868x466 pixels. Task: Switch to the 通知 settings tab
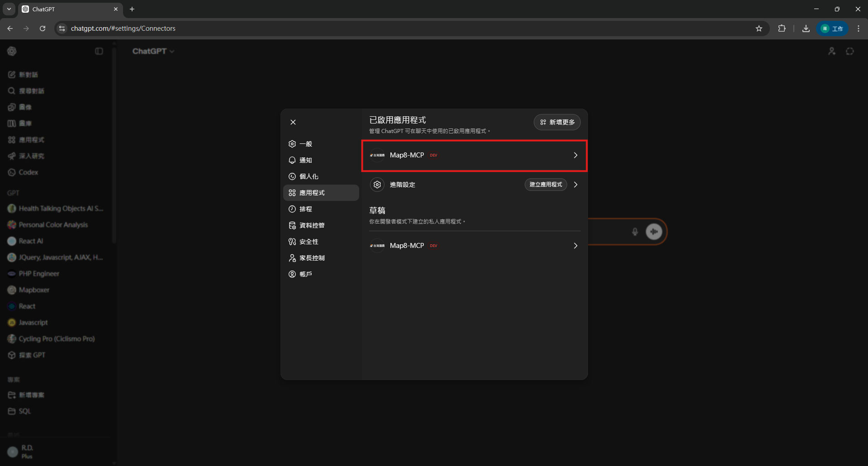[x=321, y=160]
